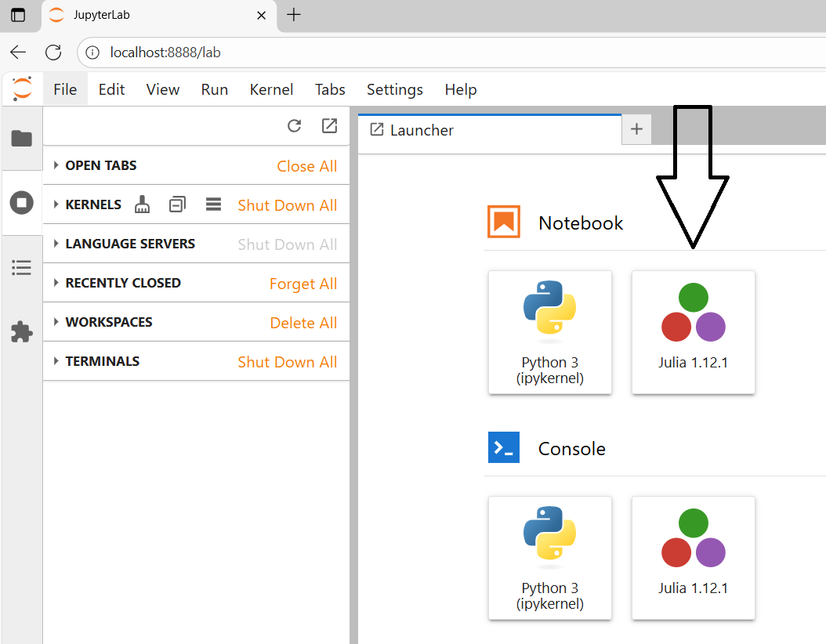Open the File Browser sidebar folder icon

22,139
